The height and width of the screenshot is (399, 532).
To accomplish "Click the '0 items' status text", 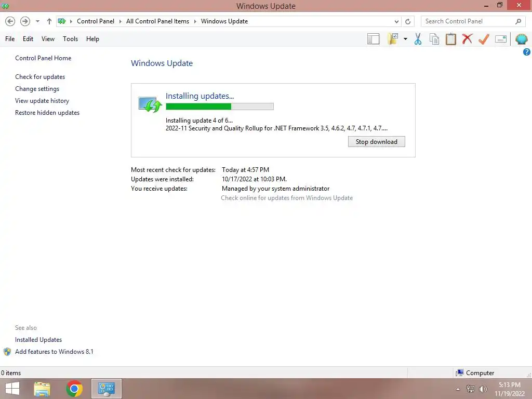I will [x=11, y=373].
